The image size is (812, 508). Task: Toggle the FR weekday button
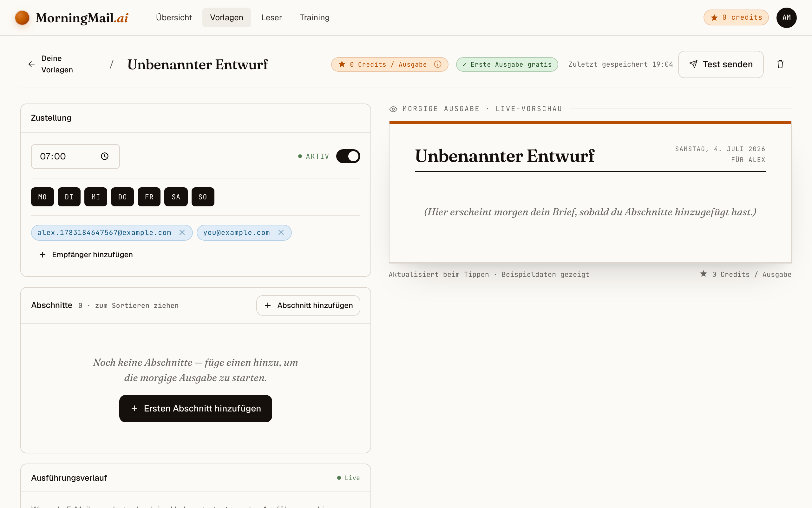click(149, 197)
